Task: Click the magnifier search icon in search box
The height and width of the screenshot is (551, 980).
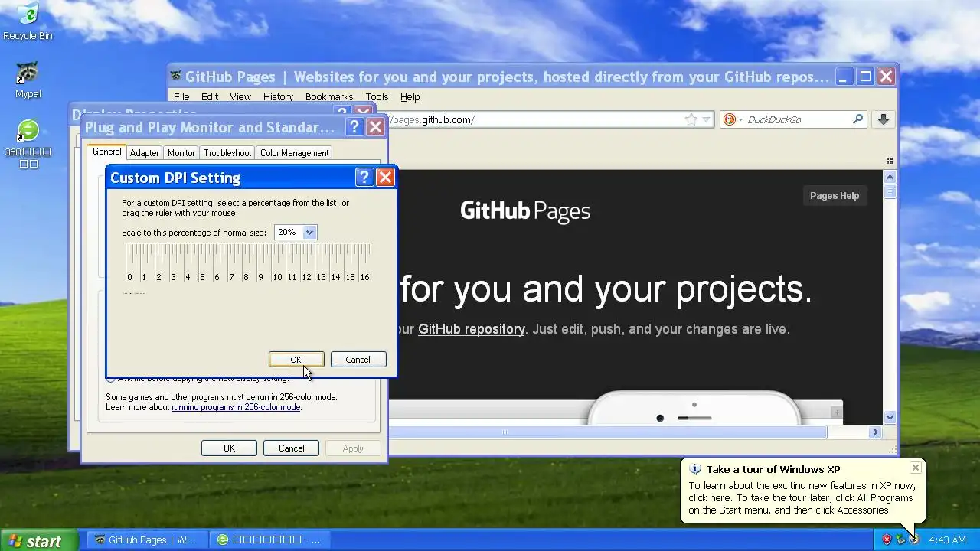Action: [x=857, y=119]
